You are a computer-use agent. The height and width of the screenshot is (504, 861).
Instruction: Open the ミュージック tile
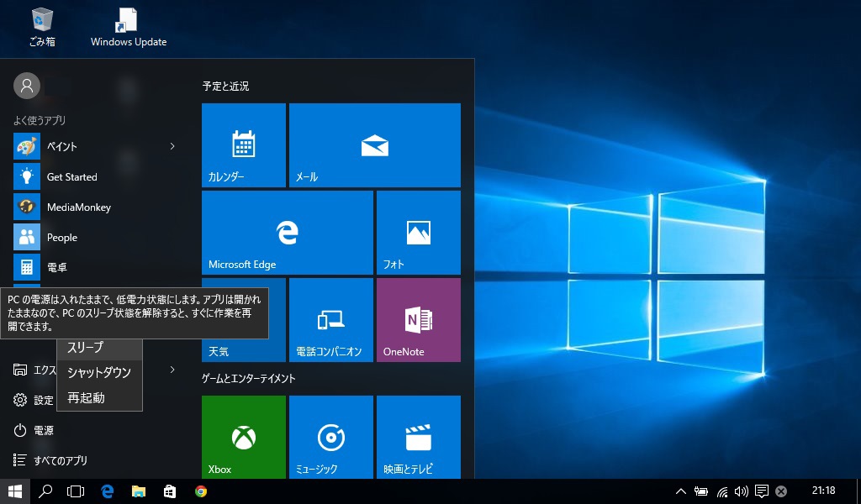tap(331, 437)
